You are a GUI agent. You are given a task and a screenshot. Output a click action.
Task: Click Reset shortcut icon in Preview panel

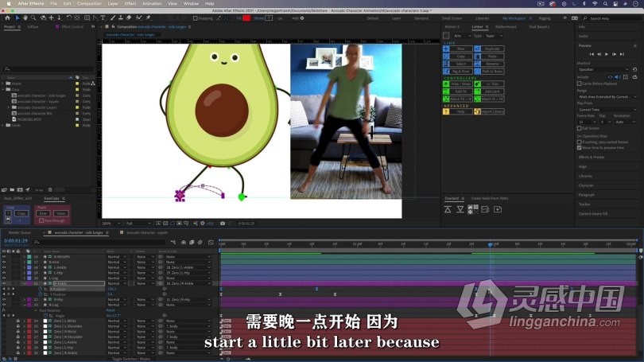tap(635, 69)
